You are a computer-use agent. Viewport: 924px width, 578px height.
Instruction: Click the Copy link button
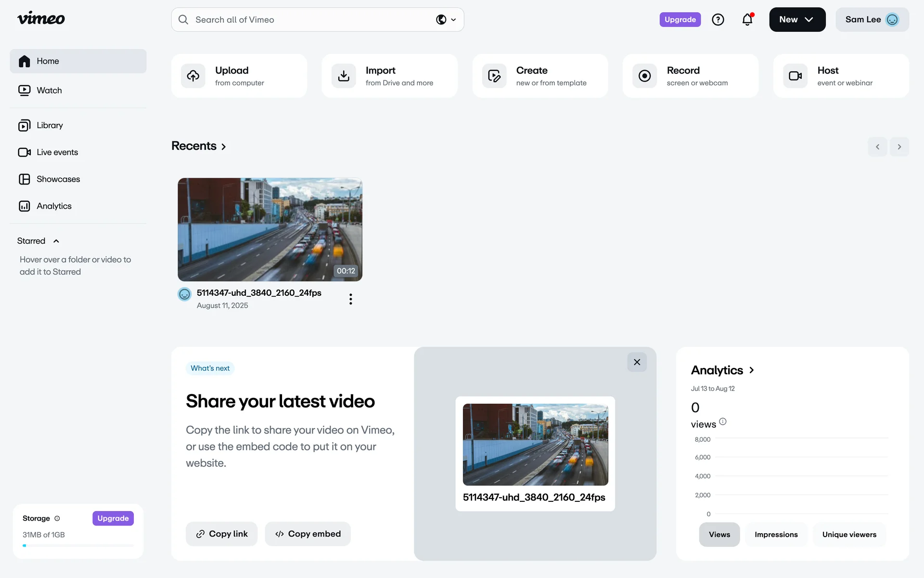click(x=221, y=534)
